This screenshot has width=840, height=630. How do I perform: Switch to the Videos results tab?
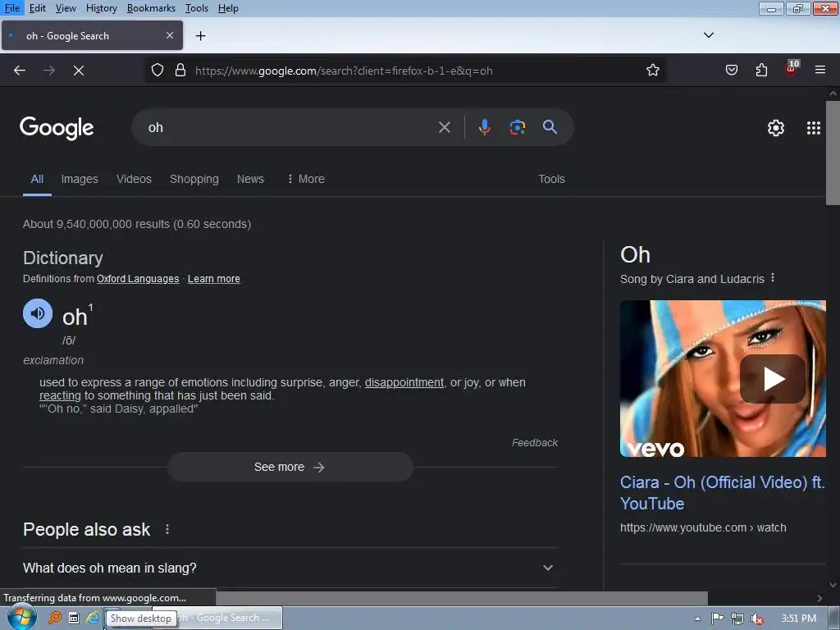[x=134, y=179]
